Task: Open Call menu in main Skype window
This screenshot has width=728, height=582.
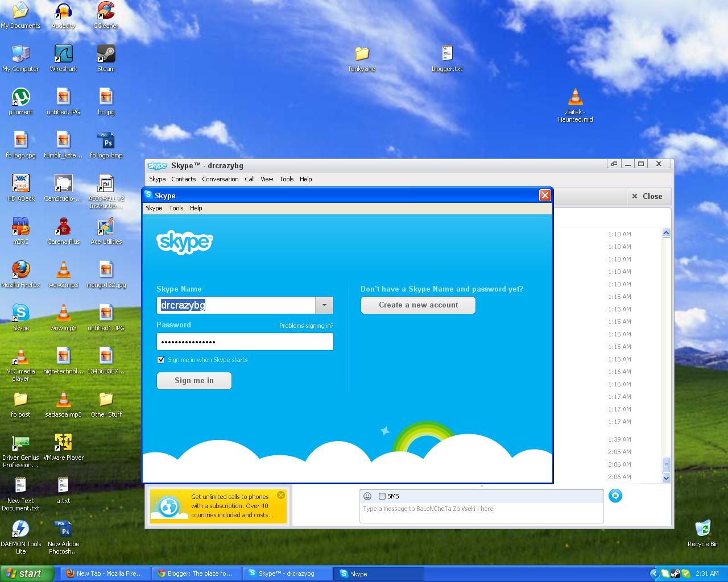Action: coord(250,179)
